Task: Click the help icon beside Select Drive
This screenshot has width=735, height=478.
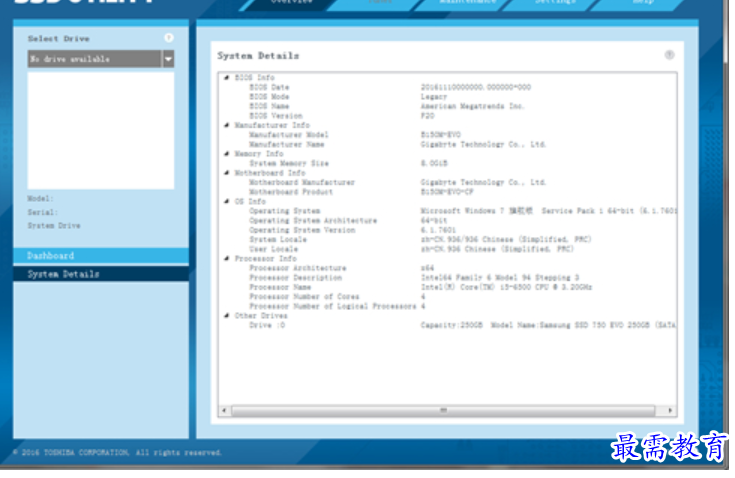Action: point(169,38)
